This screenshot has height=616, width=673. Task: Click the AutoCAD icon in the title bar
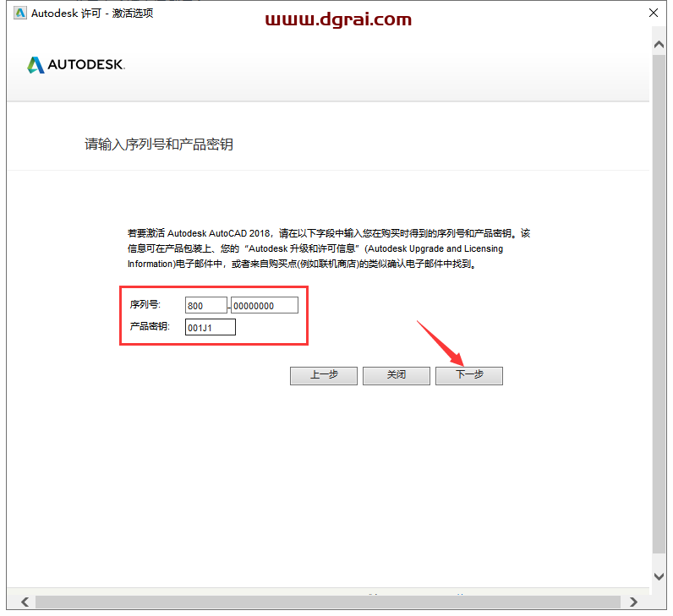[19, 13]
